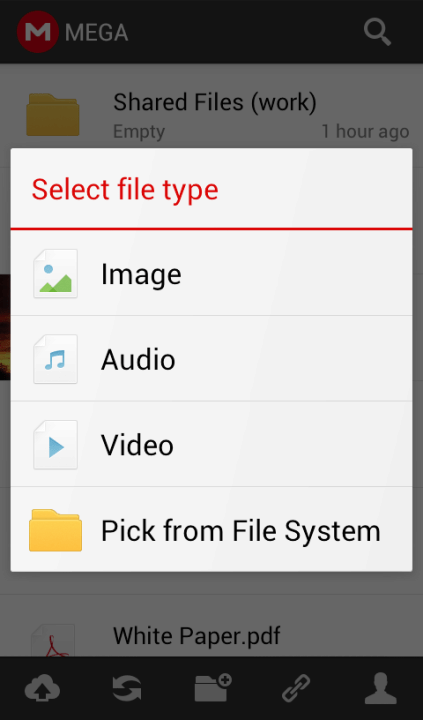Click the Shared Files folder icon
This screenshot has height=720, width=423.
[x=53, y=115]
